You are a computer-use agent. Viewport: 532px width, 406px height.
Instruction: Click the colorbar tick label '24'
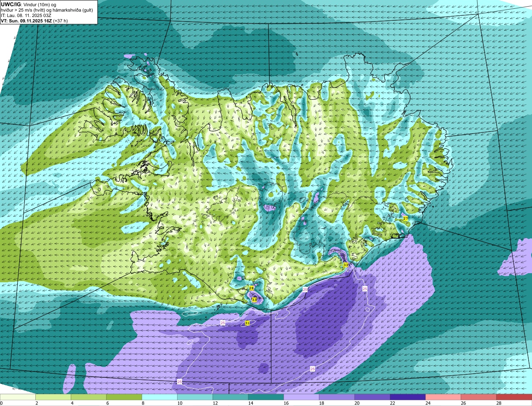tap(427, 403)
